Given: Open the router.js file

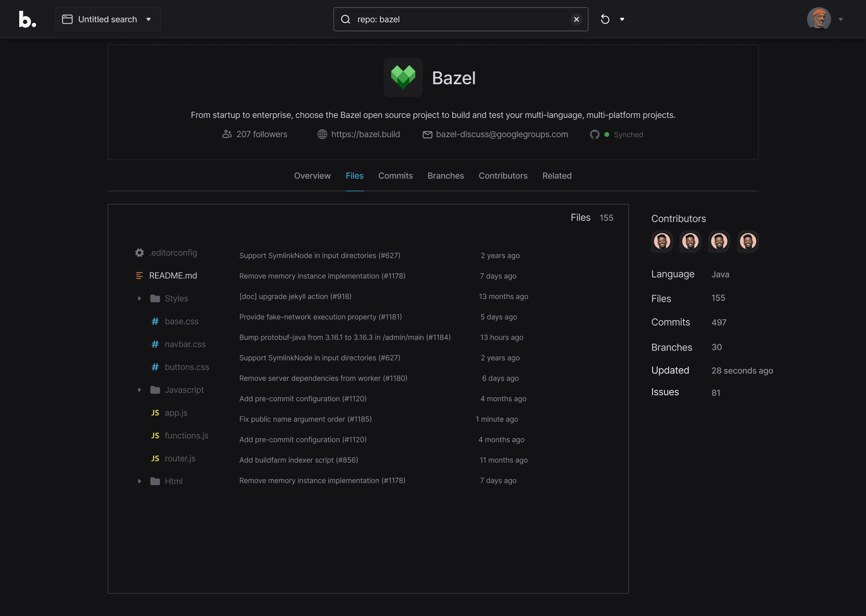Looking at the screenshot, I should click(x=180, y=458).
